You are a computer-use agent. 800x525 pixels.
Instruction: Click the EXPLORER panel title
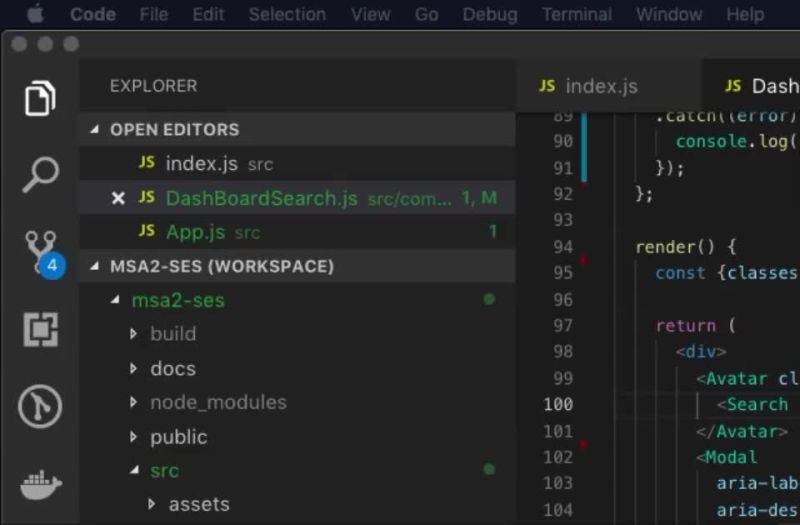(154, 86)
